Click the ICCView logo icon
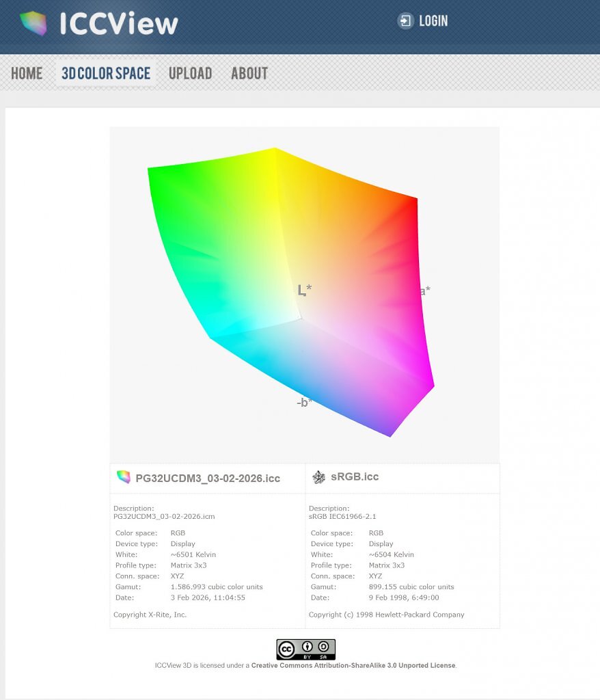 point(33,23)
